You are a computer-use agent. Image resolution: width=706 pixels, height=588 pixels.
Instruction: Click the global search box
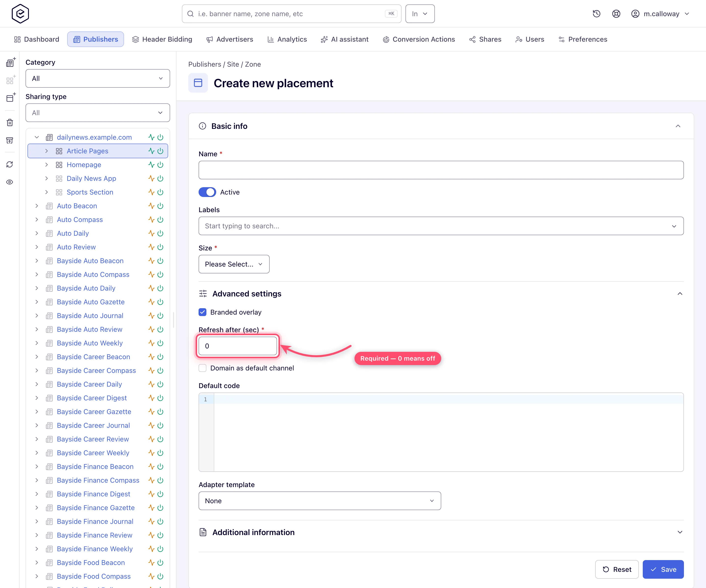[x=291, y=14]
